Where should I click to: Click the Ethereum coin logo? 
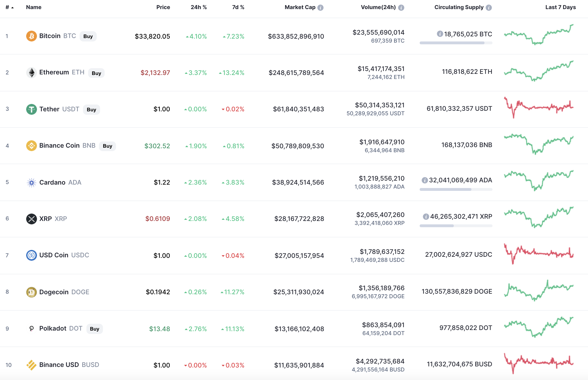click(32, 72)
